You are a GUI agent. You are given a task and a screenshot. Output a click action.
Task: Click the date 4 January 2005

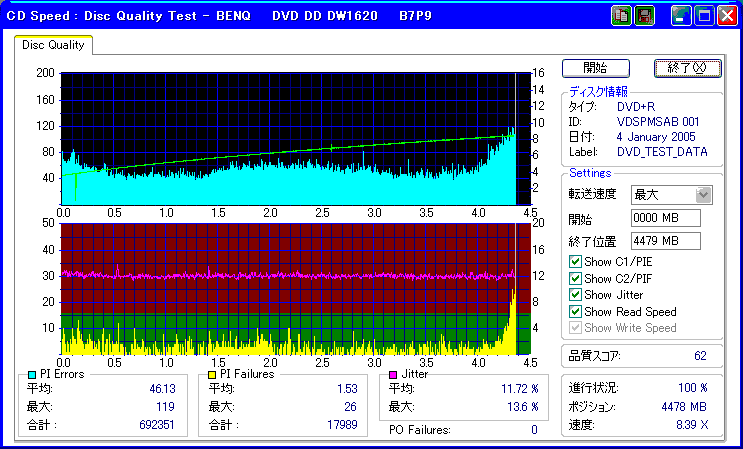(656, 137)
